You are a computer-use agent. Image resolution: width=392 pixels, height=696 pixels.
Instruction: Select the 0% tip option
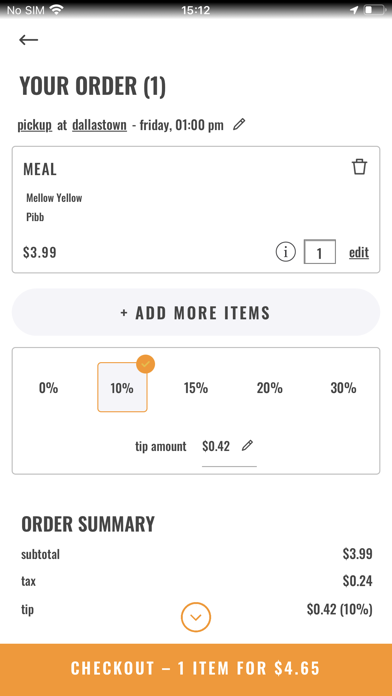tap(48, 388)
